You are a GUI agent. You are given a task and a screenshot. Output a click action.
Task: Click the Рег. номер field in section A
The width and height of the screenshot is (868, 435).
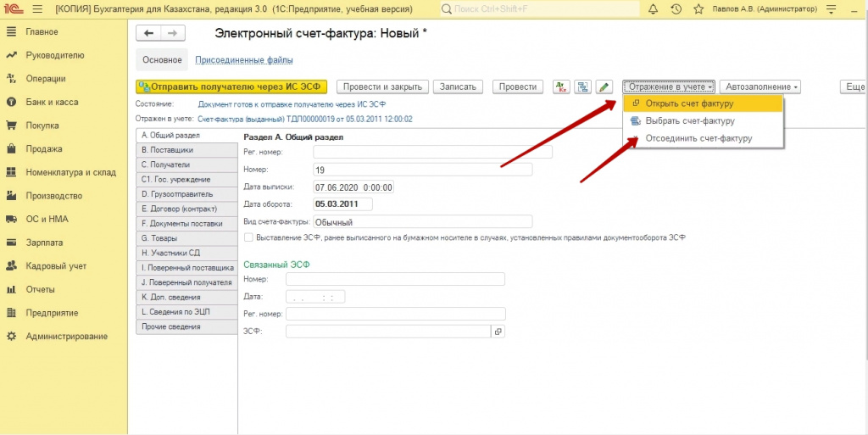432,152
